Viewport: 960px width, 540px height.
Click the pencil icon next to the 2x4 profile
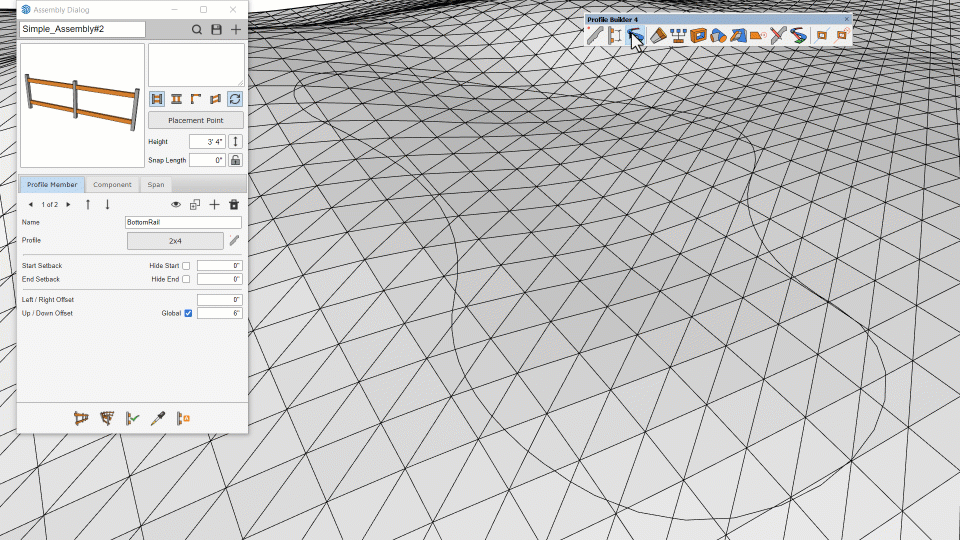pyautogui.click(x=234, y=240)
